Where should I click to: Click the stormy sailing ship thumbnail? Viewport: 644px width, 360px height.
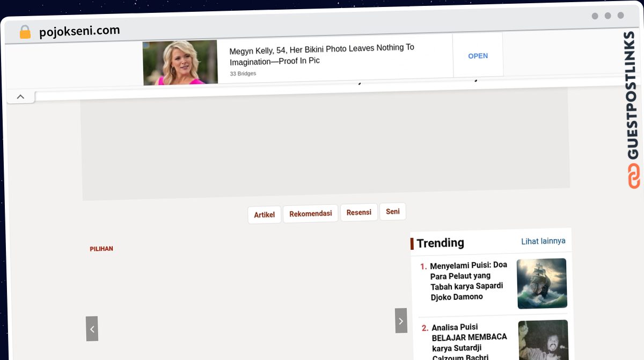tap(541, 283)
